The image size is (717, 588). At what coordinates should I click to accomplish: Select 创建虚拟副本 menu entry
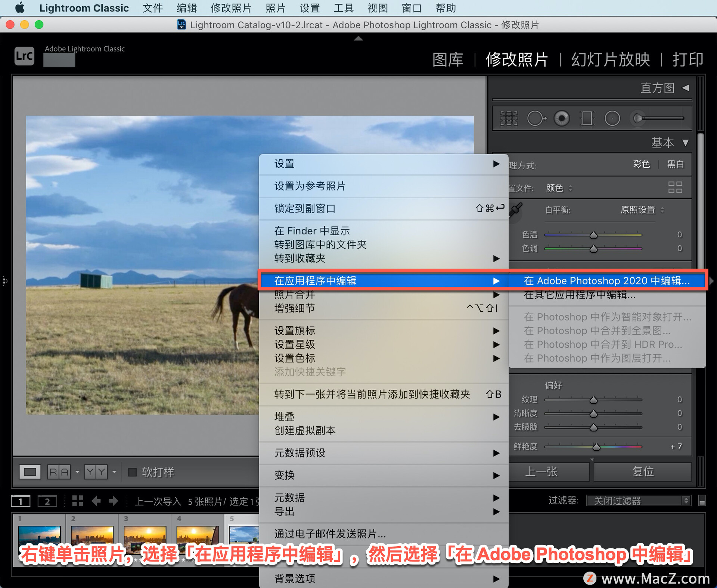tap(384, 430)
